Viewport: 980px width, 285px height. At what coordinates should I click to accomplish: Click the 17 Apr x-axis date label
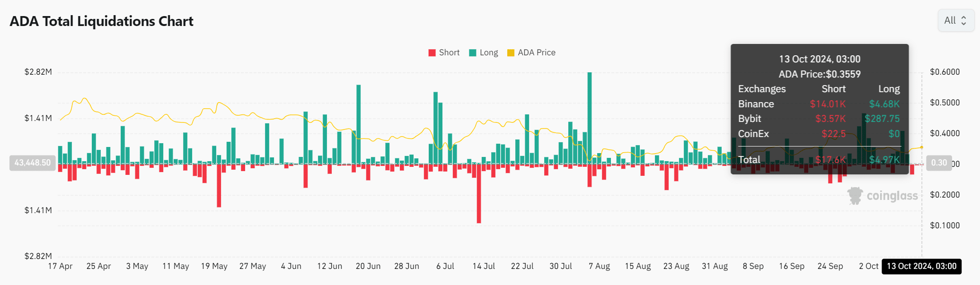click(60, 266)
